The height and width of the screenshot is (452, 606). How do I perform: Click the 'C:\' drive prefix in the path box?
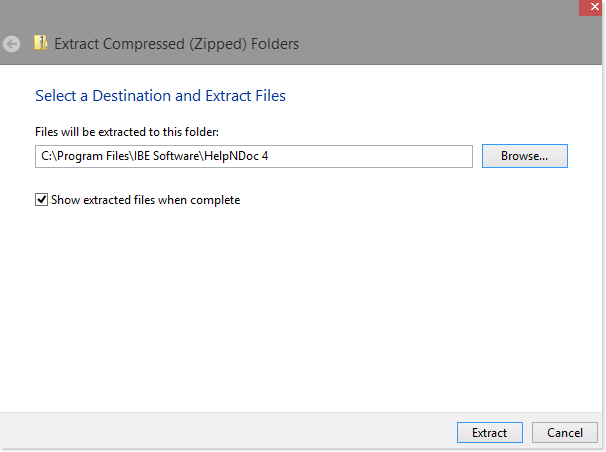(x=49, y=156)
